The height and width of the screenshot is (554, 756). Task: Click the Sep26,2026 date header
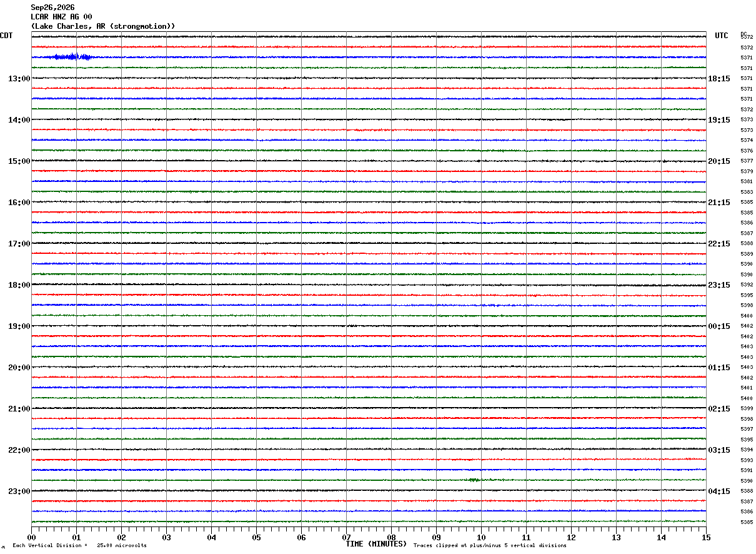tap(52, 8)
